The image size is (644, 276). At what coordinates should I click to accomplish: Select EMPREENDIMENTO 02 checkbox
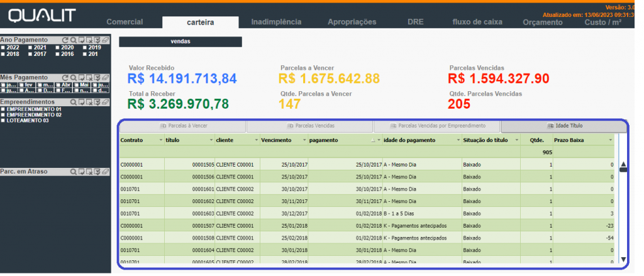click(3, 116)
